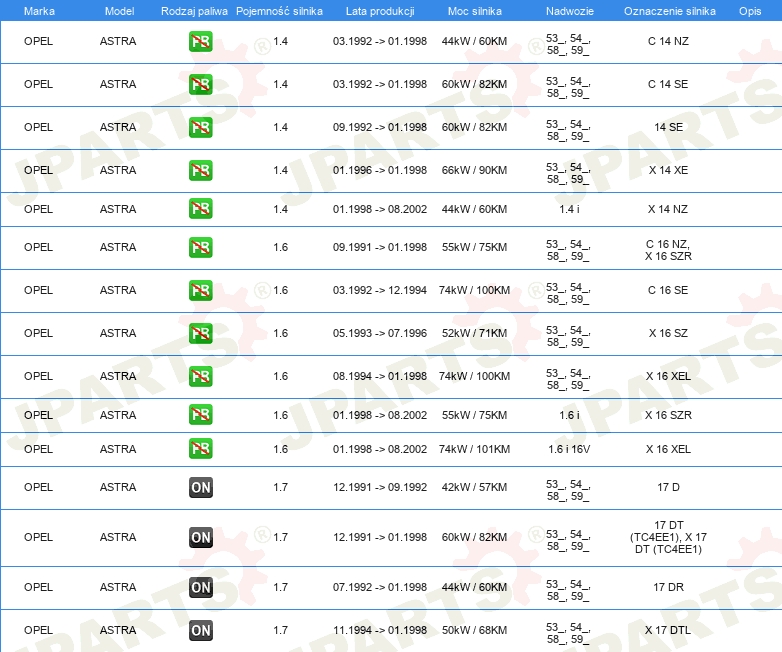Click the petrol icon in the C 16 SE row

[200, 290]
